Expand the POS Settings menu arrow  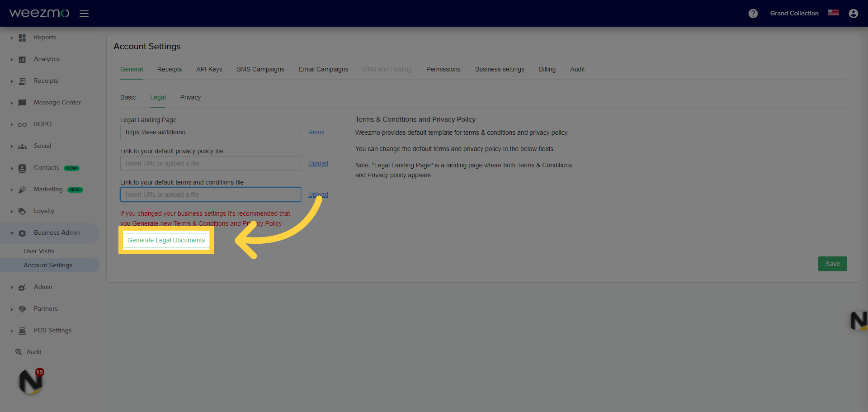pos(12,331)
